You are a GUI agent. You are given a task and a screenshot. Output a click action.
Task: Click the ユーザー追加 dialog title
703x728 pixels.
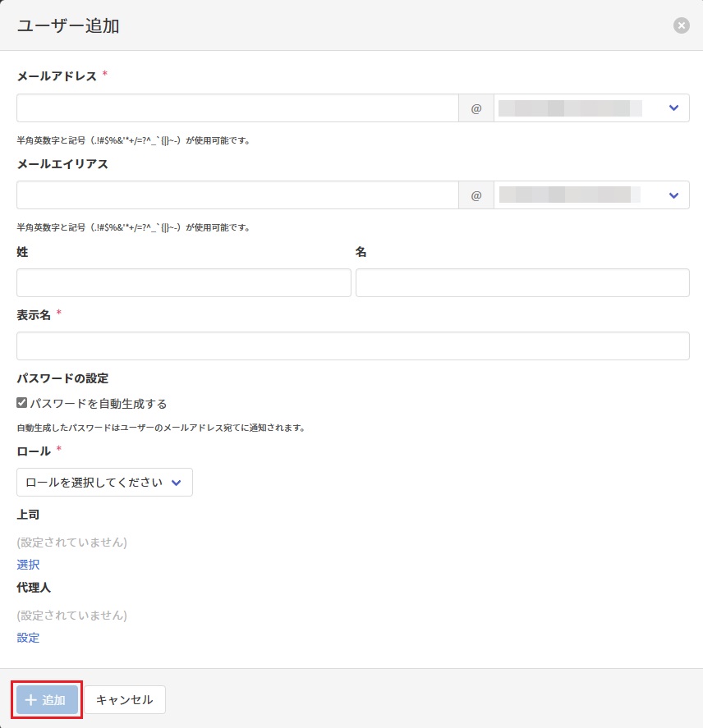click(68, 25)
